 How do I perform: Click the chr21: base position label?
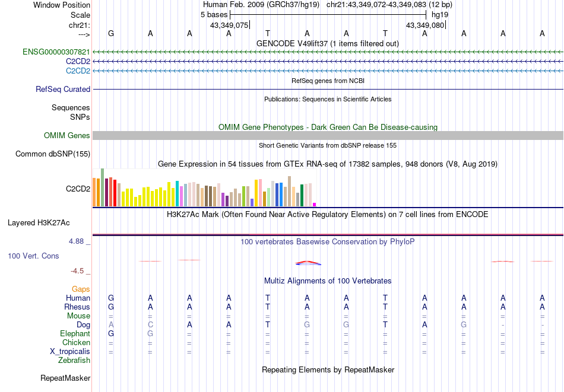click(x=79, y=25)
